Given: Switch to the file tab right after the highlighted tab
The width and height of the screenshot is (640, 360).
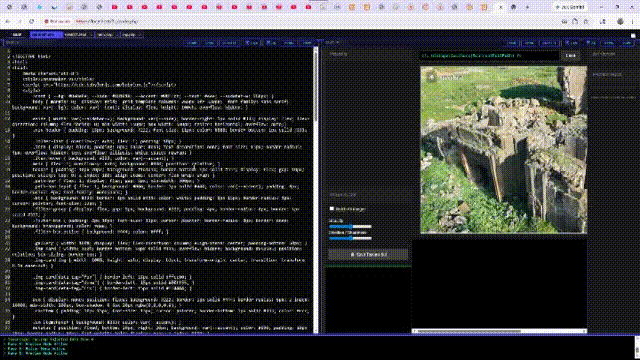Looking at the screenshot, I should click(x=78, y=35).
